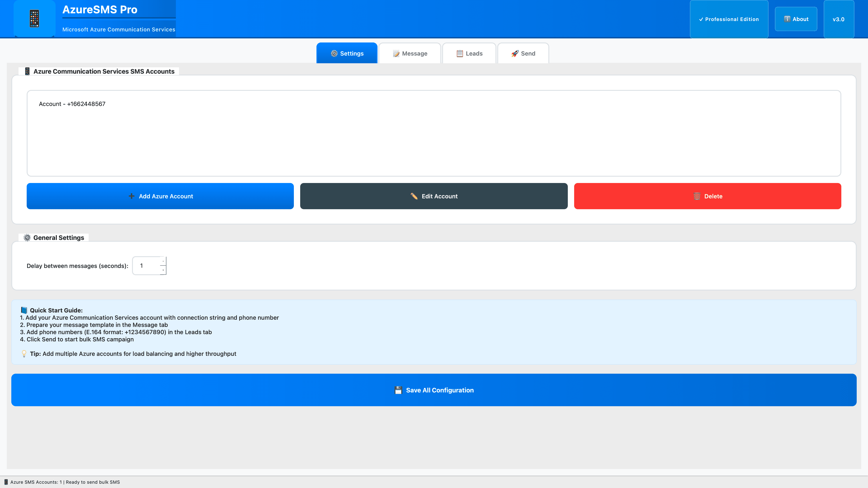Click the AzureSMS Pro phone logo icon
The height and width of the screenshot is (488, 868).
(34, 19)
